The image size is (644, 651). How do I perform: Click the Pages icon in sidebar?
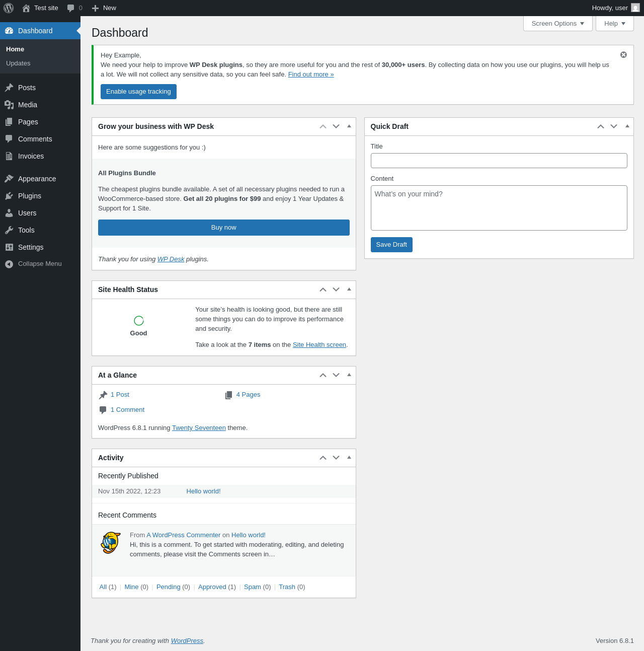(x=9, y=122)
